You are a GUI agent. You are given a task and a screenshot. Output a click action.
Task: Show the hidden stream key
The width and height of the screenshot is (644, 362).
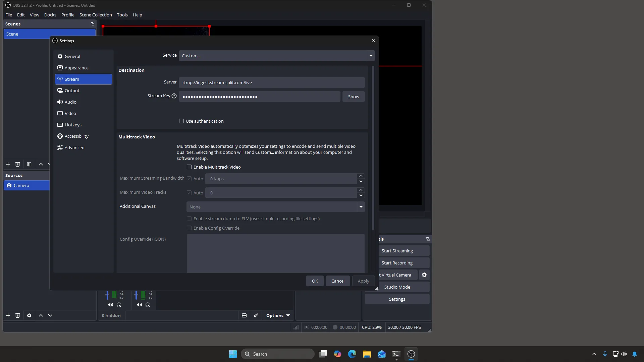tap(354, 97)
